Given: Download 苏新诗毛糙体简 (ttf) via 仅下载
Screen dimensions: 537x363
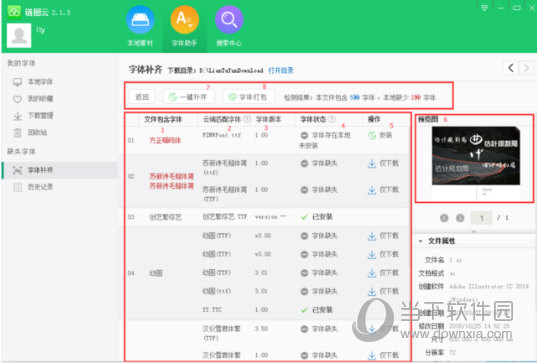Looking at the screenshot, I should (383, 163).
